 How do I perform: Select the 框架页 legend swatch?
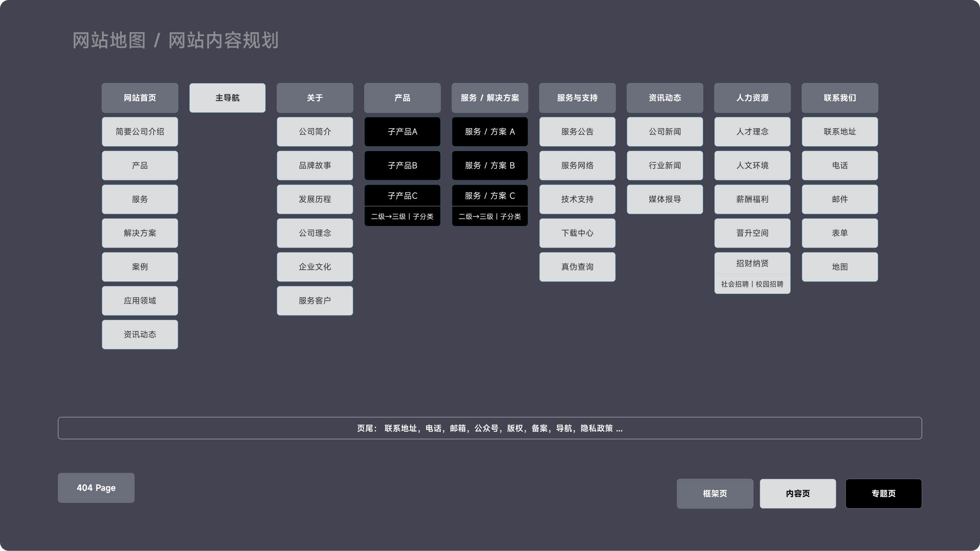click(715, 493)
